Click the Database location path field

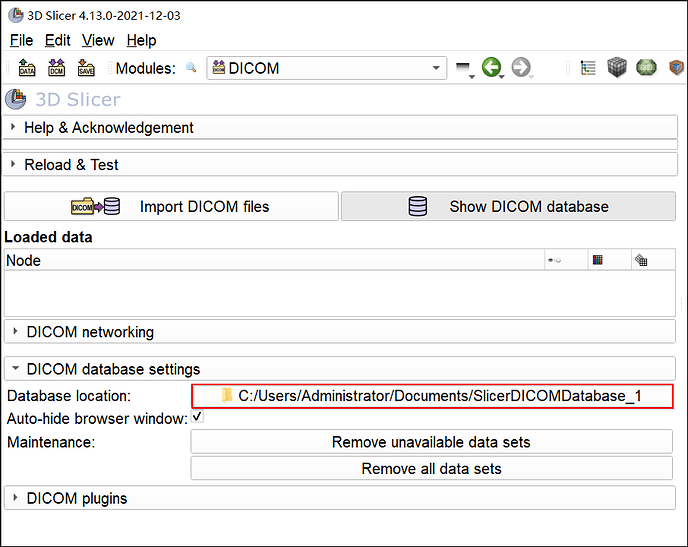point(432,396)
